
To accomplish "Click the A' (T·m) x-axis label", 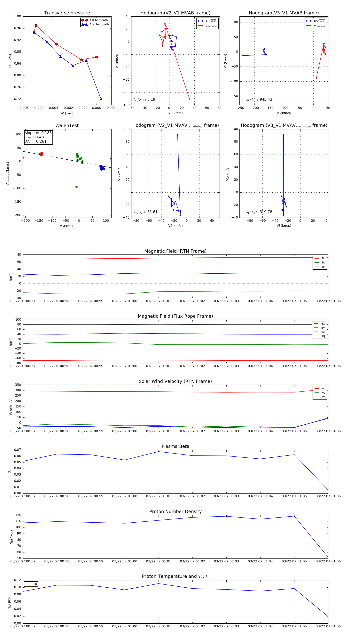I will (x=67, y=113).
